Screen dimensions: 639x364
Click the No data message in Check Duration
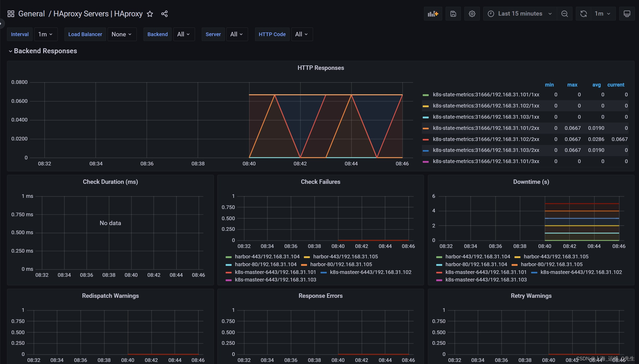tap(110, 223)
